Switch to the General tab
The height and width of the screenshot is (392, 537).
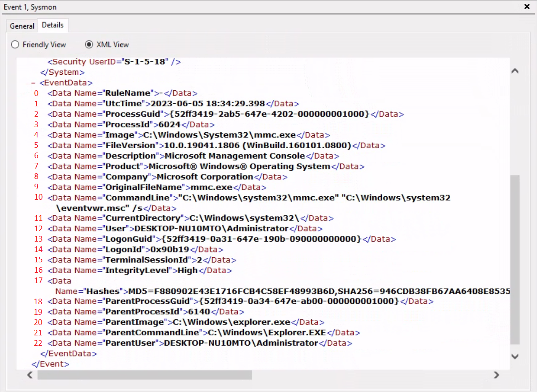(22, 26)
